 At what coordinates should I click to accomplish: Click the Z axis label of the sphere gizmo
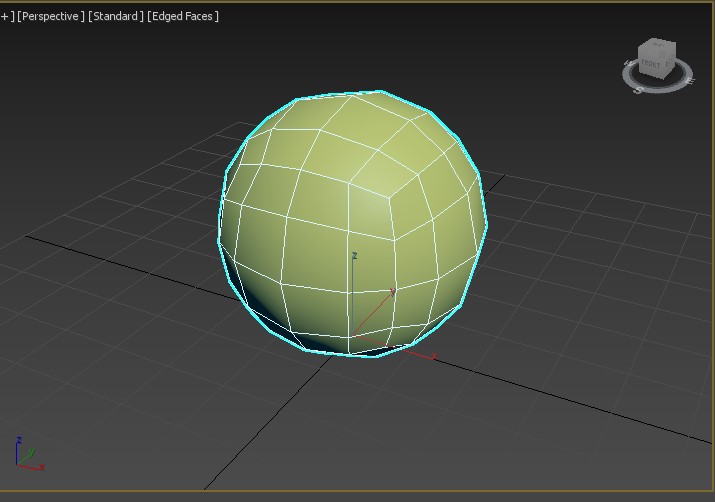point(354,256)
